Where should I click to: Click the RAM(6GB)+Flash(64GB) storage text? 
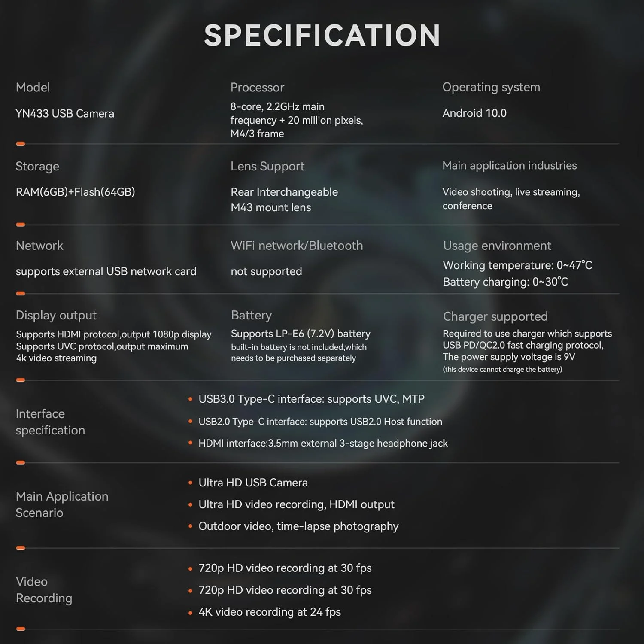[x=75, y=192]
